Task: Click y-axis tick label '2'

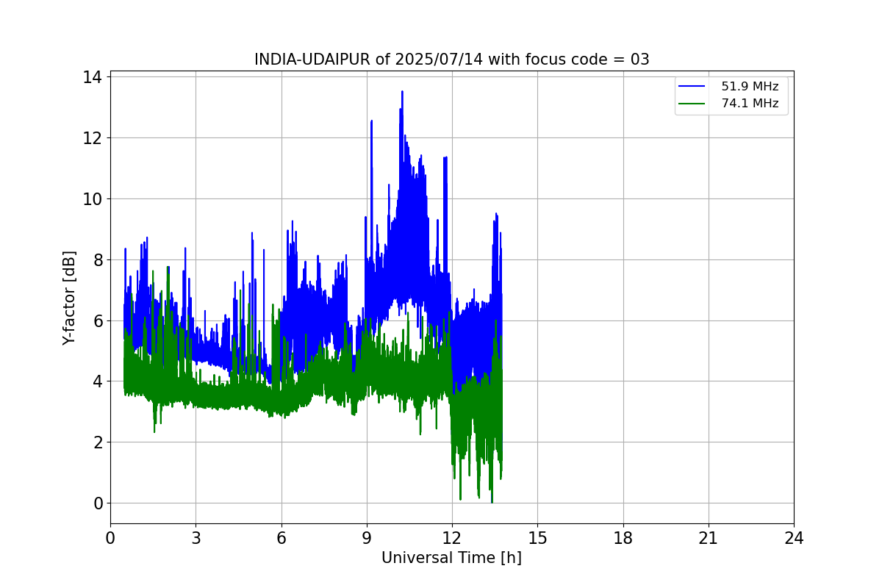Action: coord(98,442)
